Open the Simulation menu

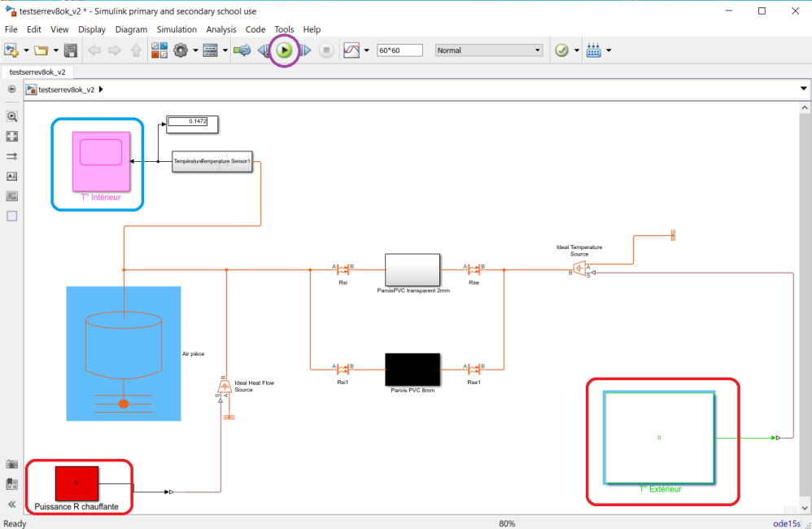177,29
